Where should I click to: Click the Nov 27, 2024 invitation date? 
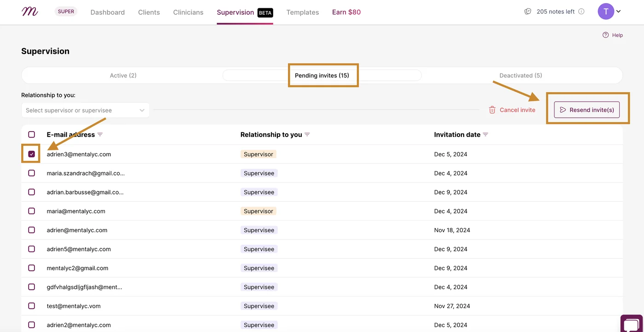452,306
